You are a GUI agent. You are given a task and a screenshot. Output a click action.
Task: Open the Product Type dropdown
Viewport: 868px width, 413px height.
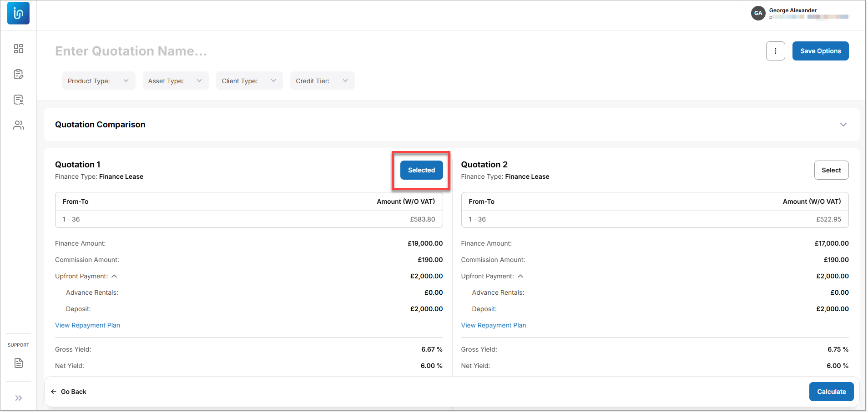click(x=99, y=81)
